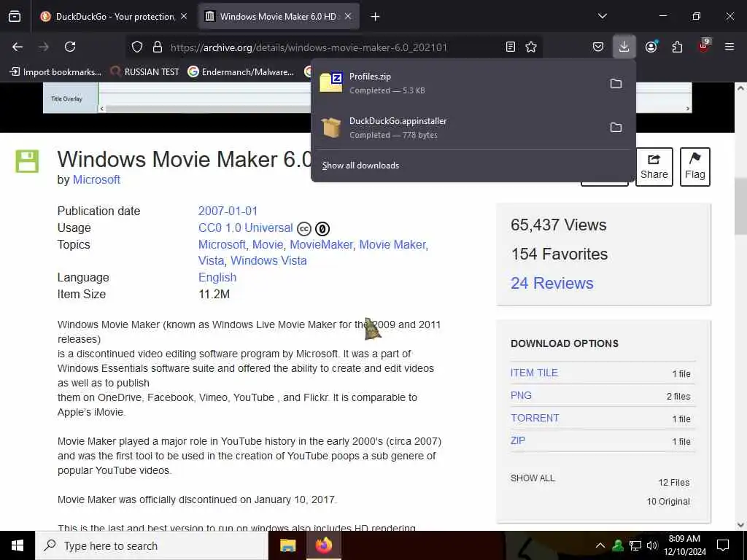Image resolution: width=747 pixels, height=560 pixels.
Task: Download the ZIP file
Action: (517, 440)
